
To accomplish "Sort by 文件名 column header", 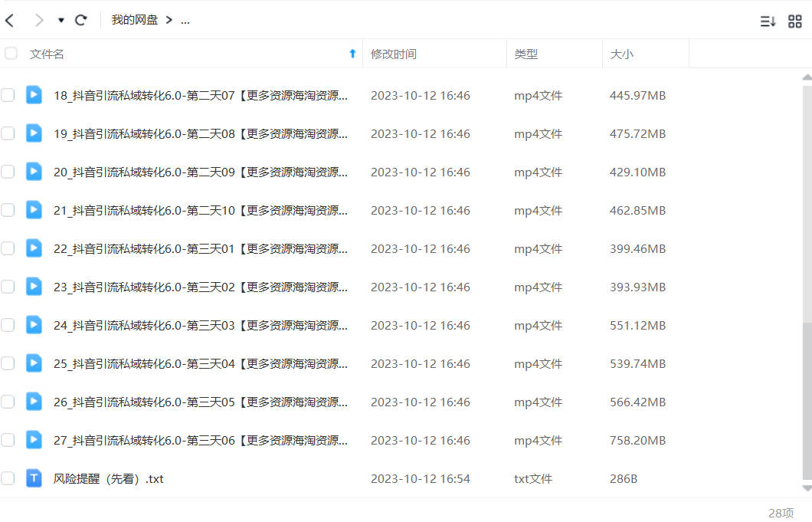I will (47, 54).
